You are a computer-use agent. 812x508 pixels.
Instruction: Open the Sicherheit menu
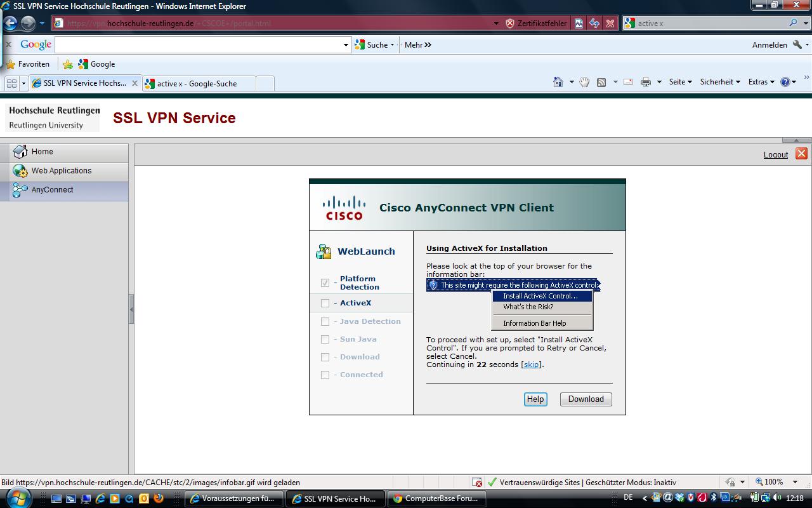tap(720, 82)
